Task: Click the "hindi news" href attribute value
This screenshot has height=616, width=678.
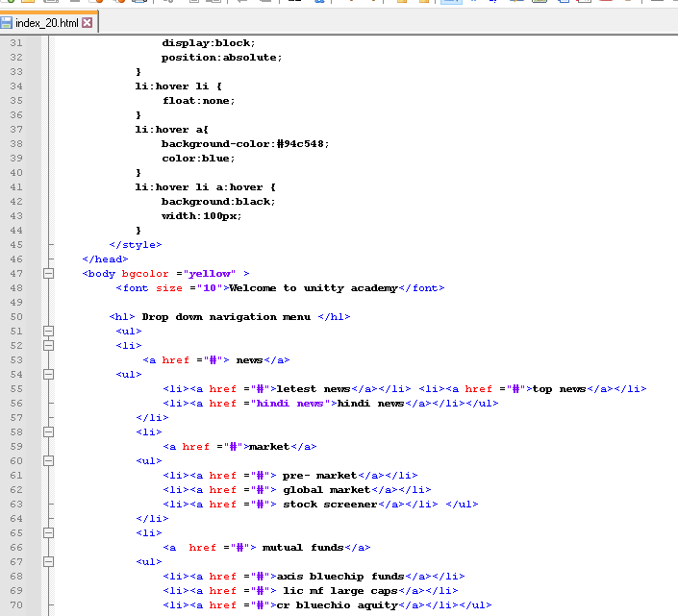Action: pos(289,404)
